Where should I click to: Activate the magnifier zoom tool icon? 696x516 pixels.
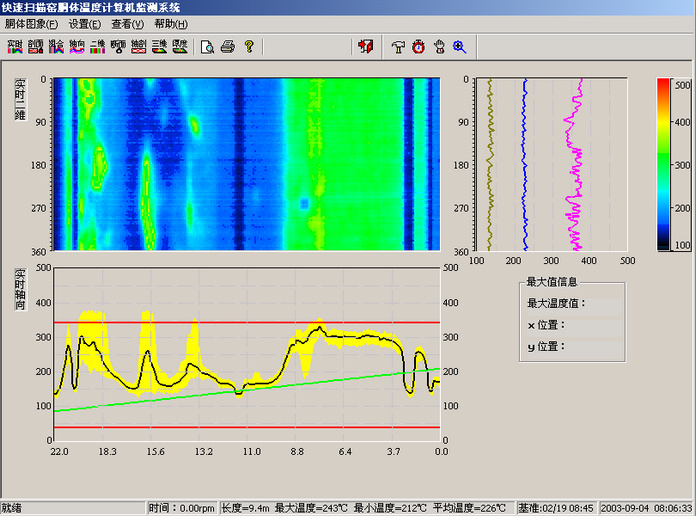[x=460, y=46]
